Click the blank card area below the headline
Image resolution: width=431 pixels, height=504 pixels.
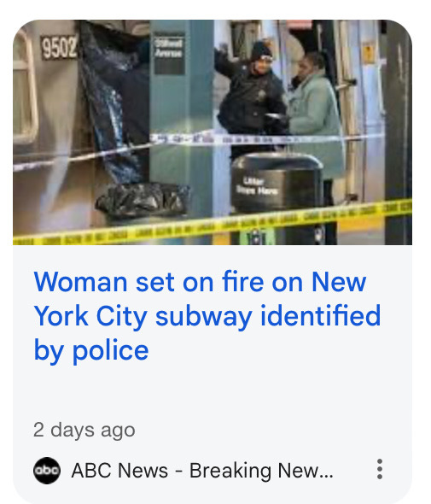(x=213, y=393)
